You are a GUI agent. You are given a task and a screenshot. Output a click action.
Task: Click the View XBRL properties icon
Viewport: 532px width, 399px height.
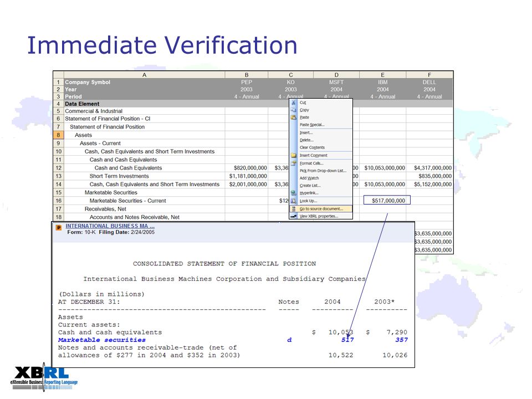(x=294, y=216)
